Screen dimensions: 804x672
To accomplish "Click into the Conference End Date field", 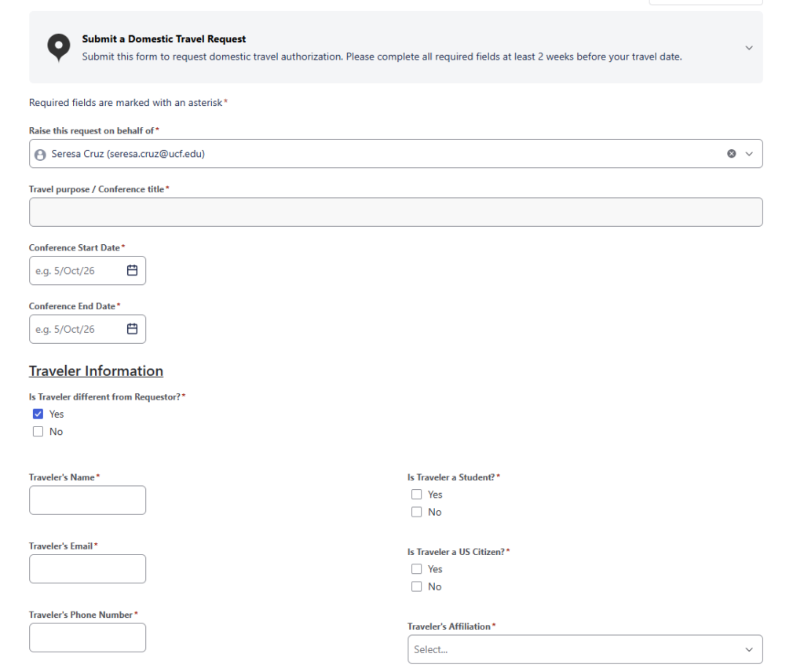I will pos(87,329).
